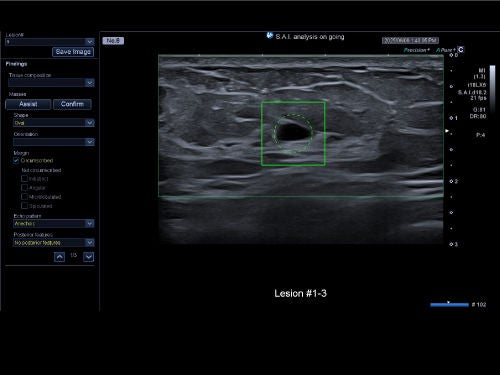Click the 'S.A.I. analysis on going' status text

[310, 37]
